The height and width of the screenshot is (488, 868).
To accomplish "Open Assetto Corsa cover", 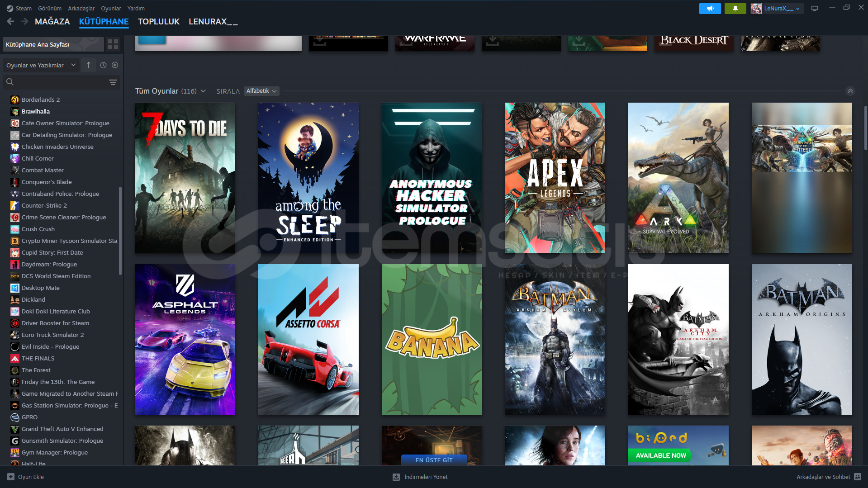I will point(308,339).
